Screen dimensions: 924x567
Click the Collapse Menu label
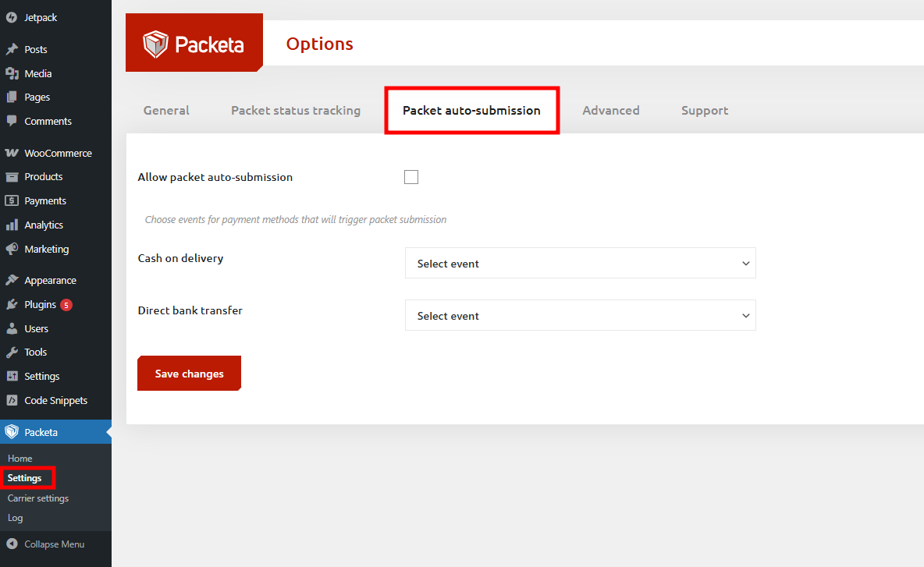coord(54,544)
